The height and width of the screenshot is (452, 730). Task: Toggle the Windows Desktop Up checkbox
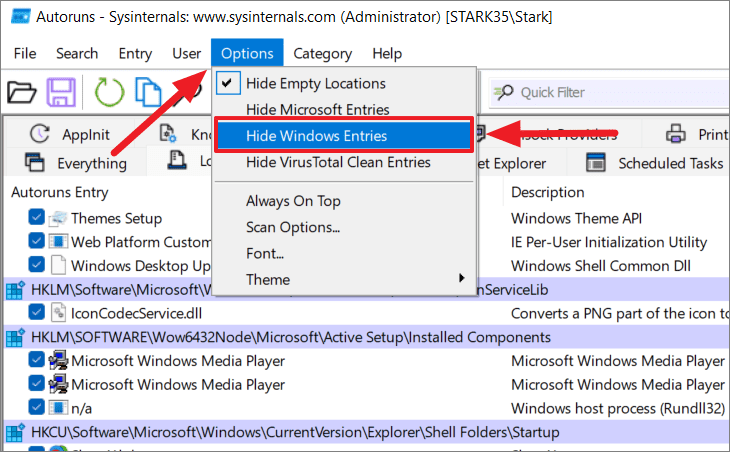point(36,264)
